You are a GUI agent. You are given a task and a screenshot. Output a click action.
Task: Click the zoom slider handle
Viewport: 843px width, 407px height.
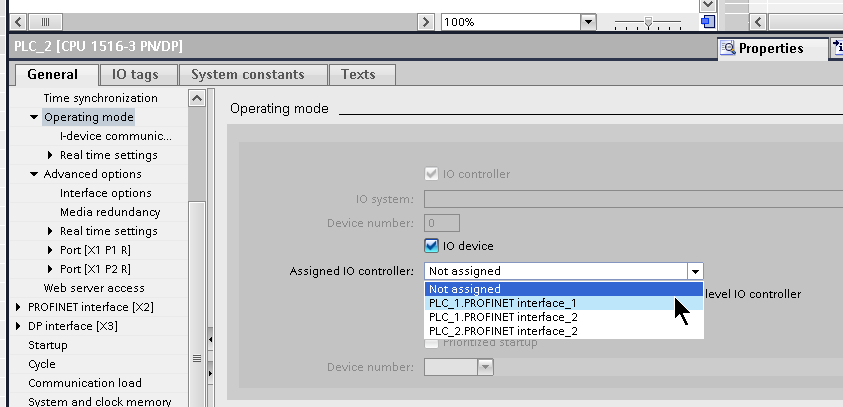tap(648, 22)
